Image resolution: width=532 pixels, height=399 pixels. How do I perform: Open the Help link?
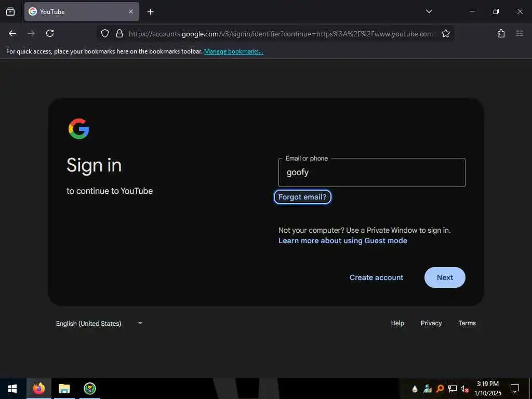click(397, 323)
